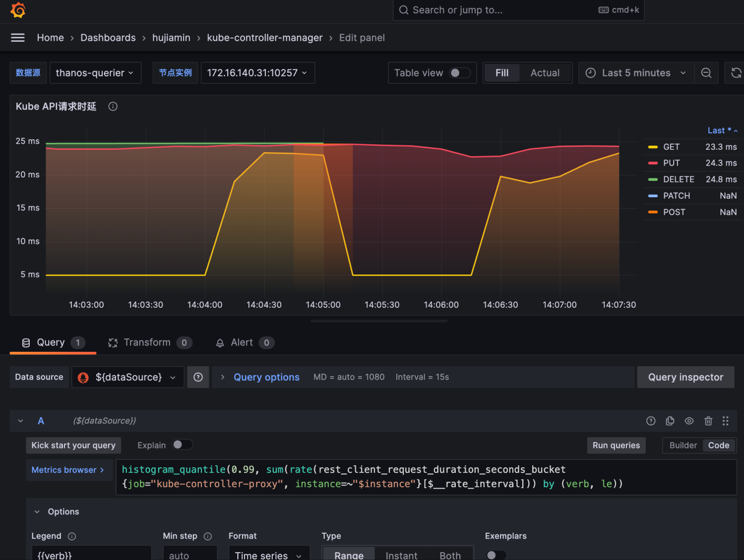Refresh the dashboard with the refresh icon
The image size is (744, 560).
(x=736, y=73)
